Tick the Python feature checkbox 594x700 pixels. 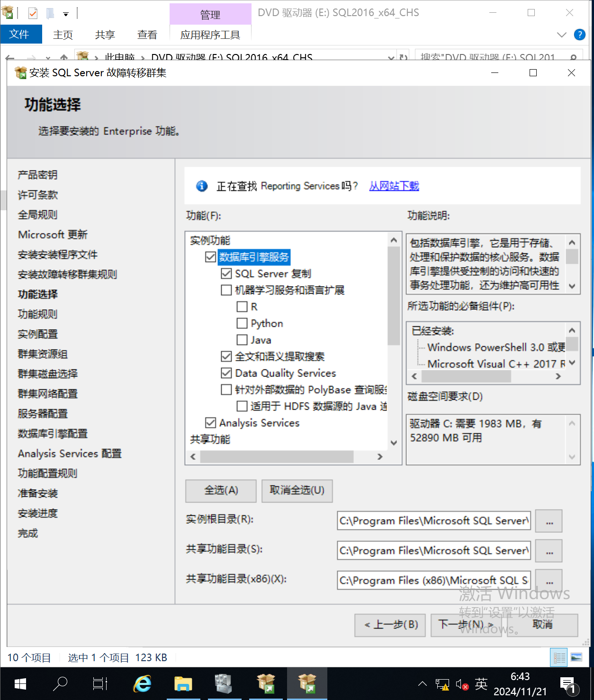point(242,323)
